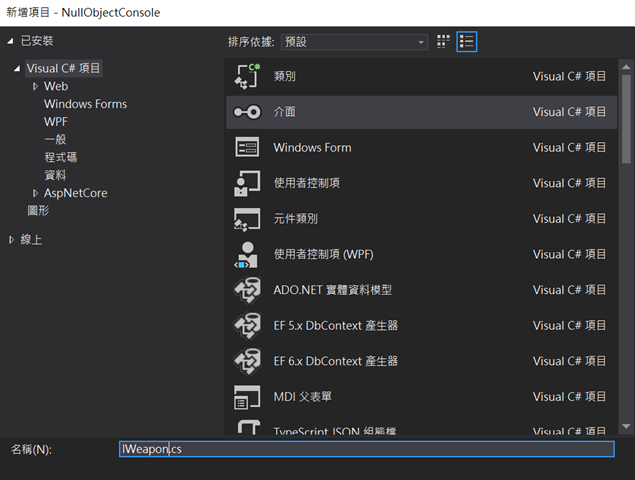This screenshot has width=635, height=480.
Task: Select the Visual C# 項目 category
Action: point(64,68)
